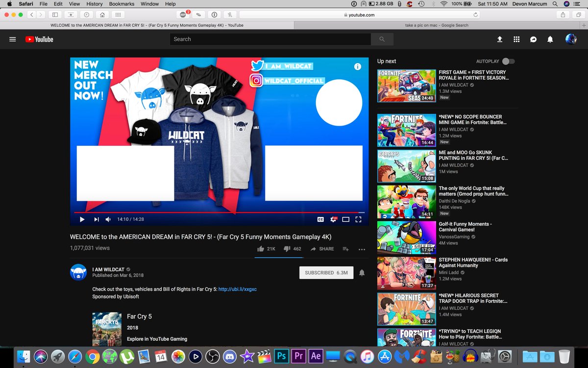
Task: Open Safari History menu
Action: [x=95, y=4]
